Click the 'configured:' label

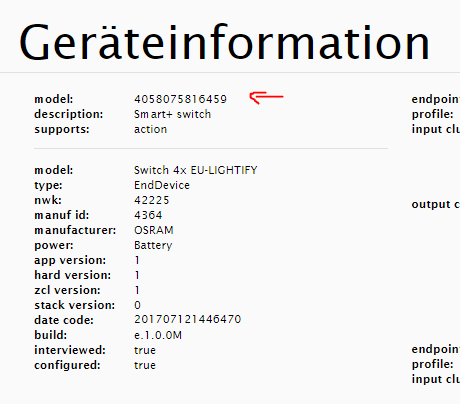click(x=67, y=365)
